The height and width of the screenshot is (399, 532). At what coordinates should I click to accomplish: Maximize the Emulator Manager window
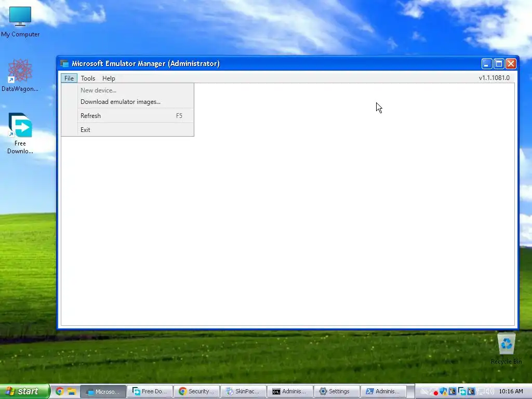tap(499, 63)
